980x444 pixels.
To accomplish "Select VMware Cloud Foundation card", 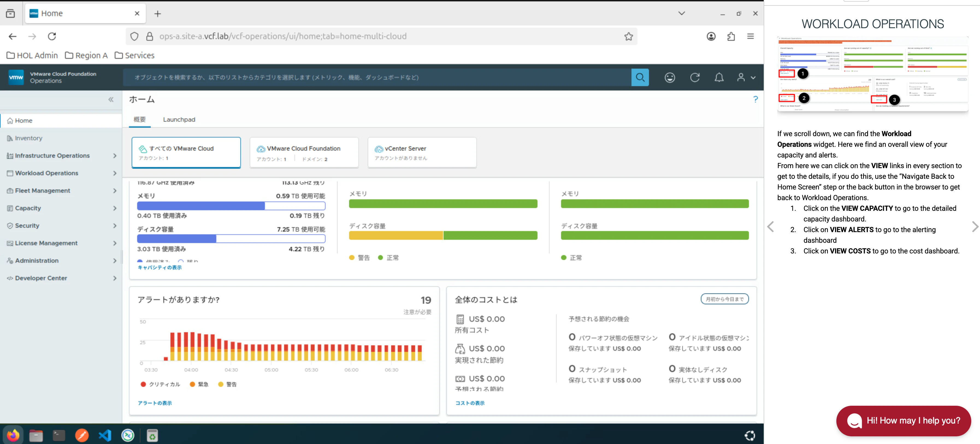I will tap(304, 153).
